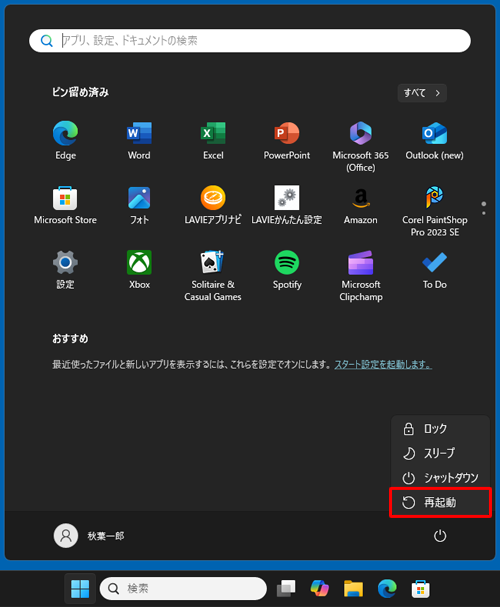
Task: Open the スタート設定を起動します link
Action: tap(383, 364)
